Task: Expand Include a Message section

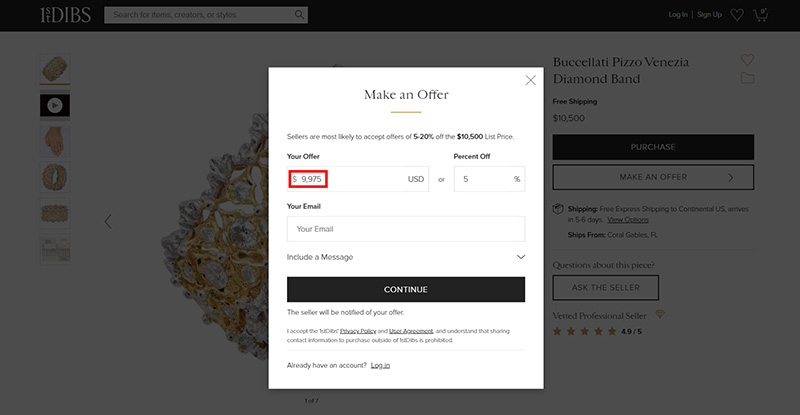Action: click(x=406, y=257)
